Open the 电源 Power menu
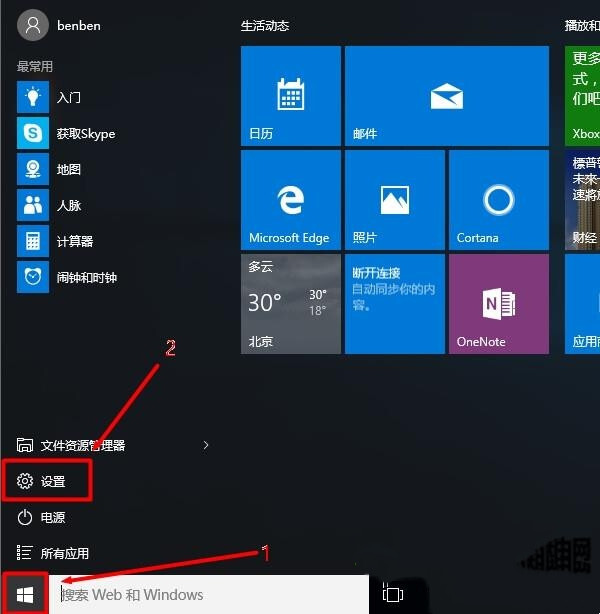This screenshot has height=614, width=600. (41, 517)
